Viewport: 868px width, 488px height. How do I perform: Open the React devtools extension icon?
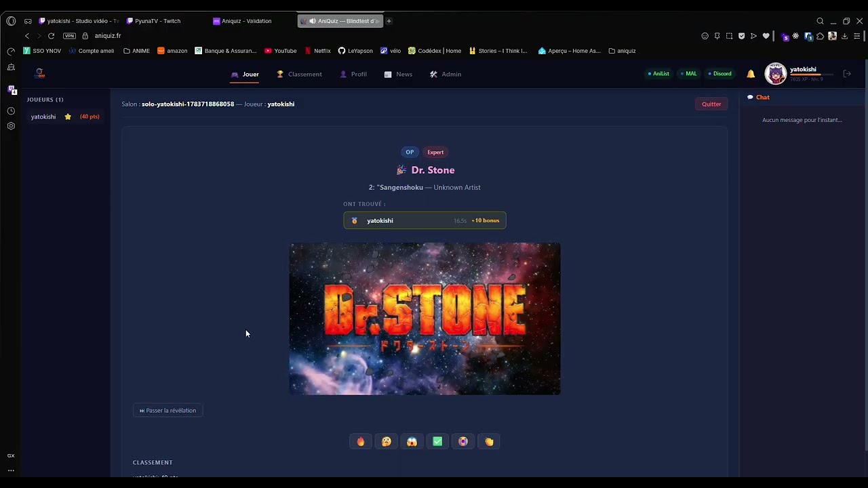click(795, 36)
